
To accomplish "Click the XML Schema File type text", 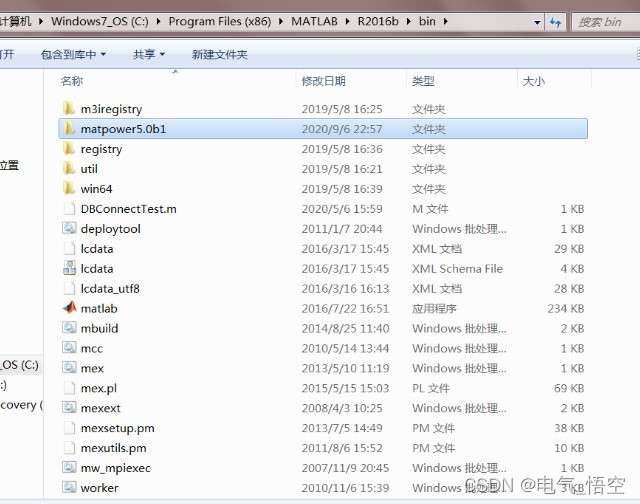I will pyautogui.click(x=457, y=269).
